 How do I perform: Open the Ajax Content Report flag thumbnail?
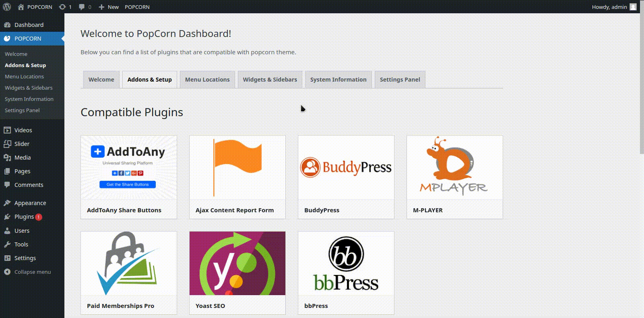click(237, 167)
